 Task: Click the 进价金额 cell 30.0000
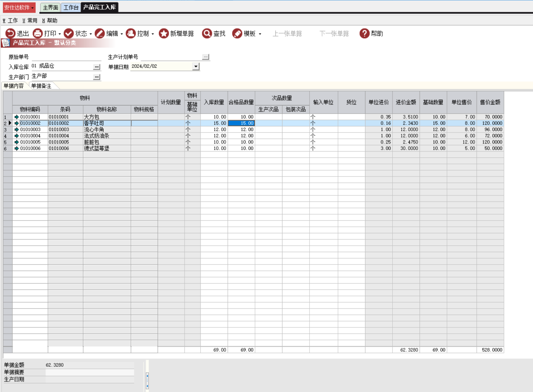pyautogui.click(x=406, y=148)
